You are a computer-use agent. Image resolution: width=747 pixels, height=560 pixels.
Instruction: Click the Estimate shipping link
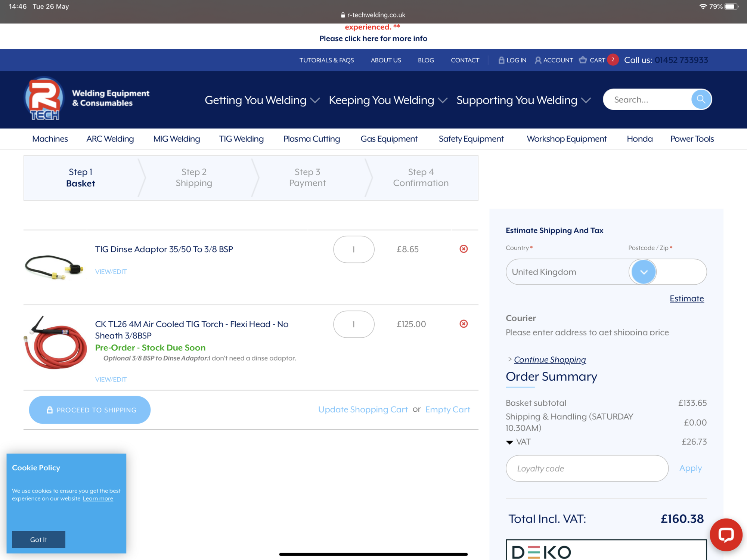point(686,298)
